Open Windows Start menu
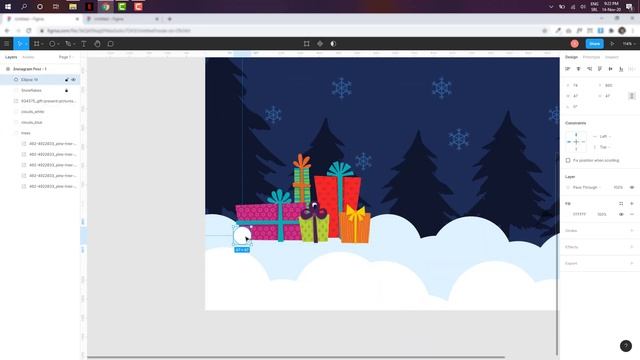The height and width of the screenshot is (360, 640). [8, 7]
